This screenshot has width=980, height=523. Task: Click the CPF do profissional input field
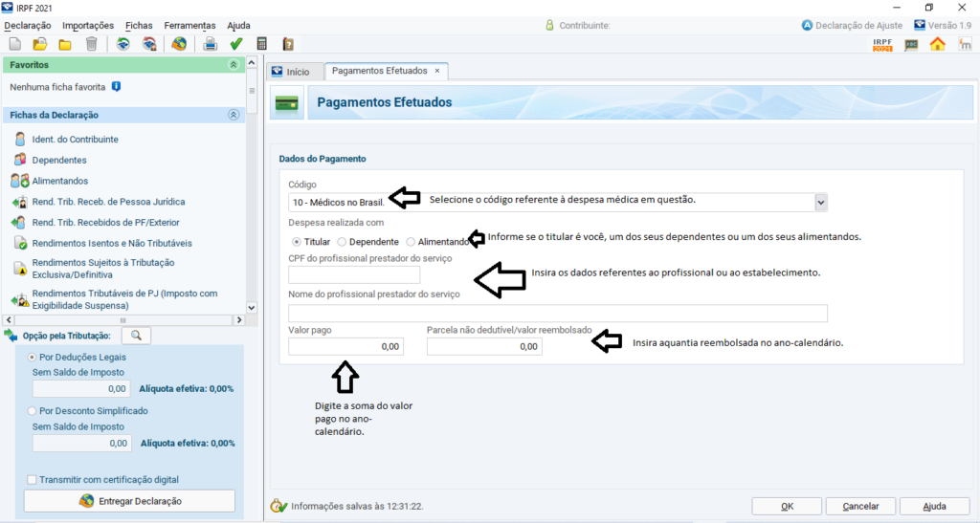click(354, 274)
